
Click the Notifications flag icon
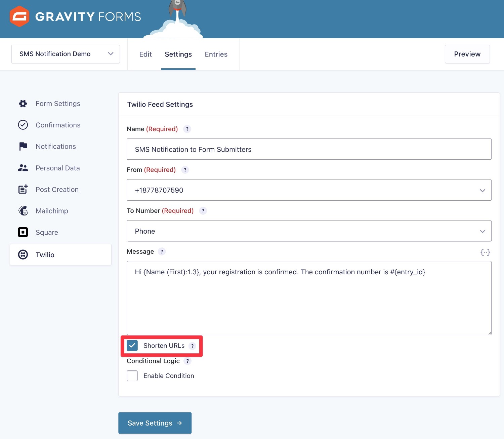click(x=23, y=146)
